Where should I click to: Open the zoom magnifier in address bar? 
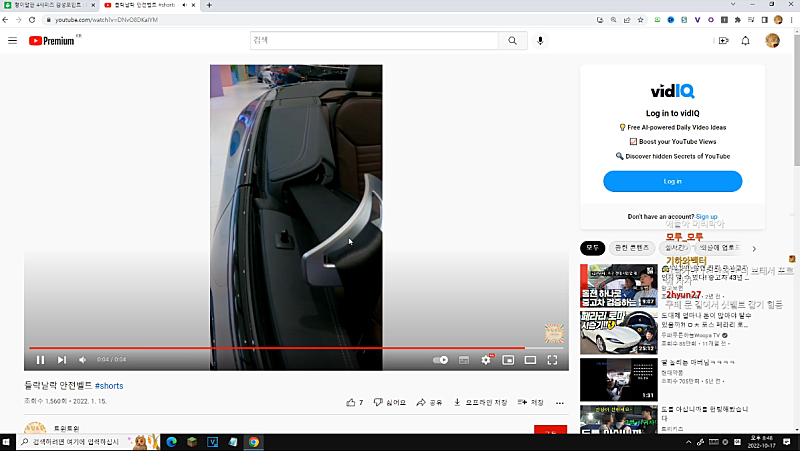click(x=613, y=20)
